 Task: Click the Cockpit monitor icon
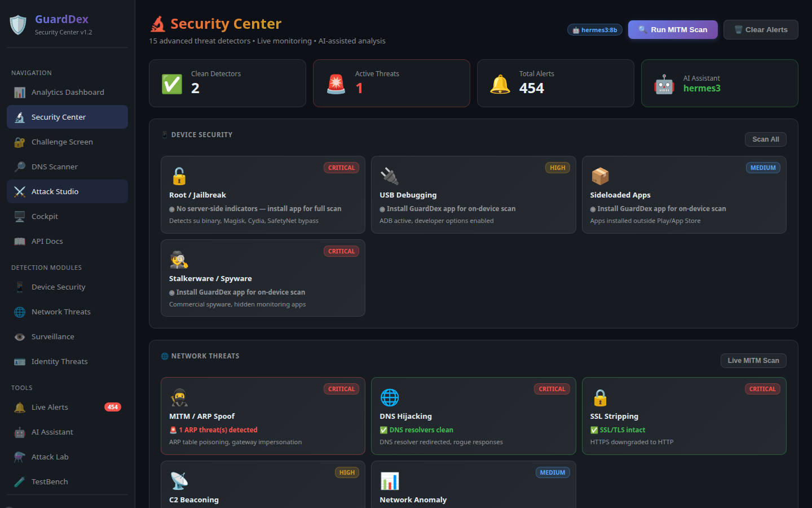(x=20, y=217)
